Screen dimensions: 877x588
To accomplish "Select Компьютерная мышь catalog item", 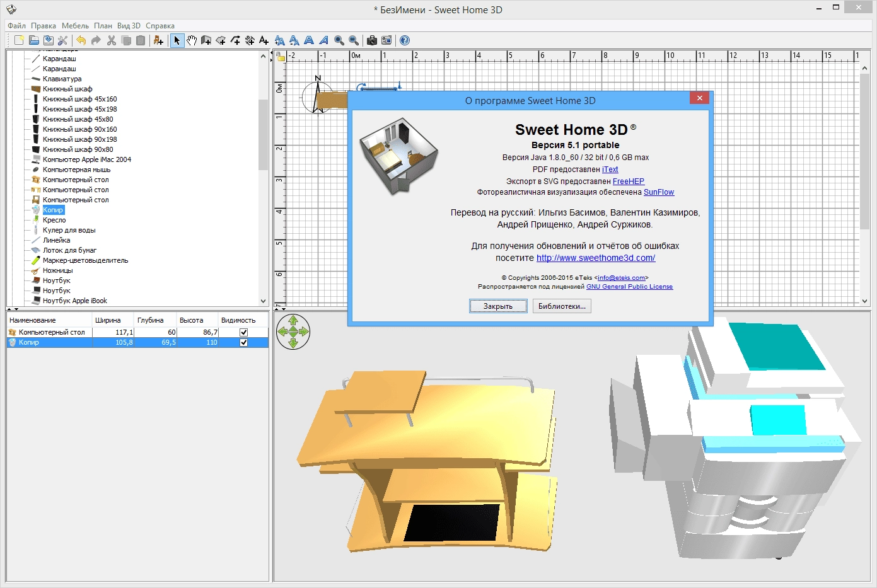I will pos(76,170).
